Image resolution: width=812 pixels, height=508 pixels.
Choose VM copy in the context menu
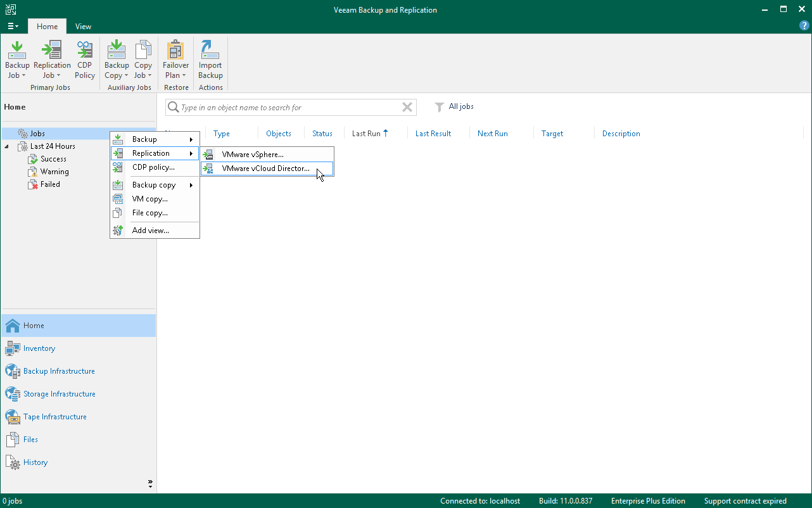tap(155, 199)
